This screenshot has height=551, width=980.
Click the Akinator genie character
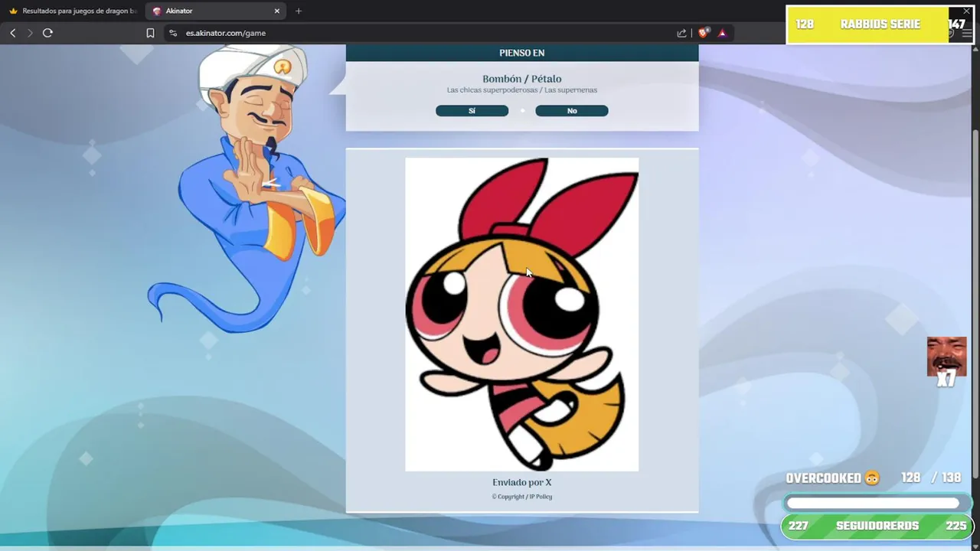(x=245, y=187)
